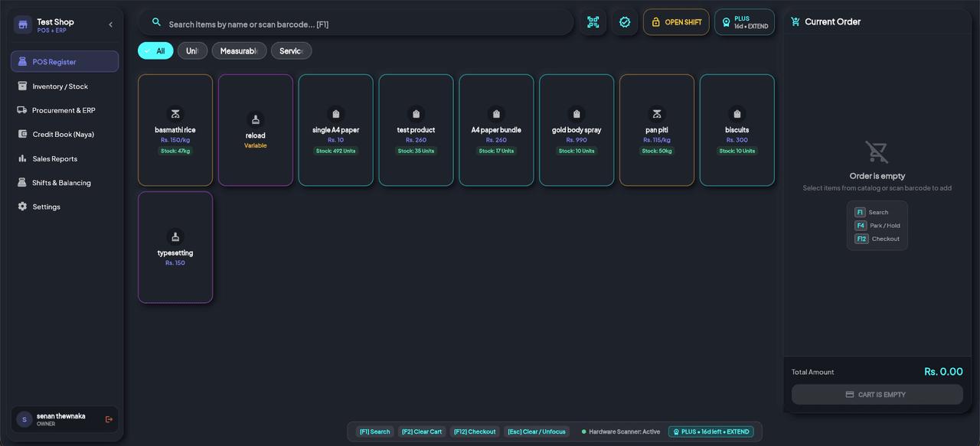Open Inventory / Stock page
980x446 pixels.
pos(64,86)
